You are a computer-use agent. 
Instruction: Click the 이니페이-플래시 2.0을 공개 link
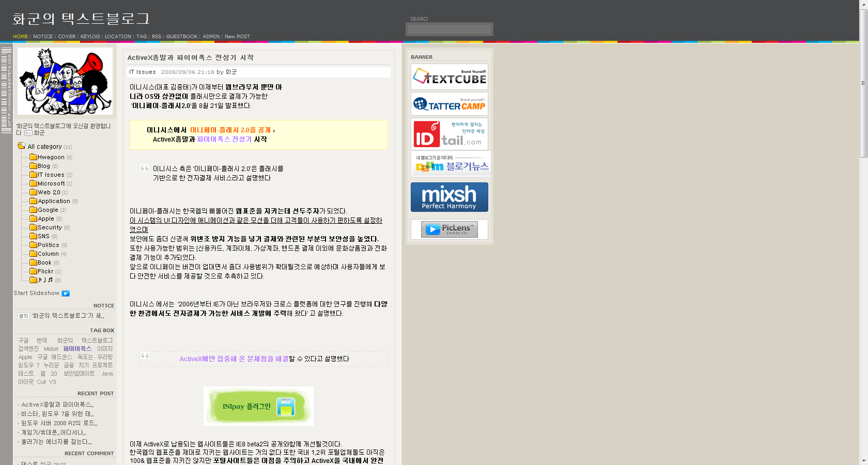coord(230,130)
